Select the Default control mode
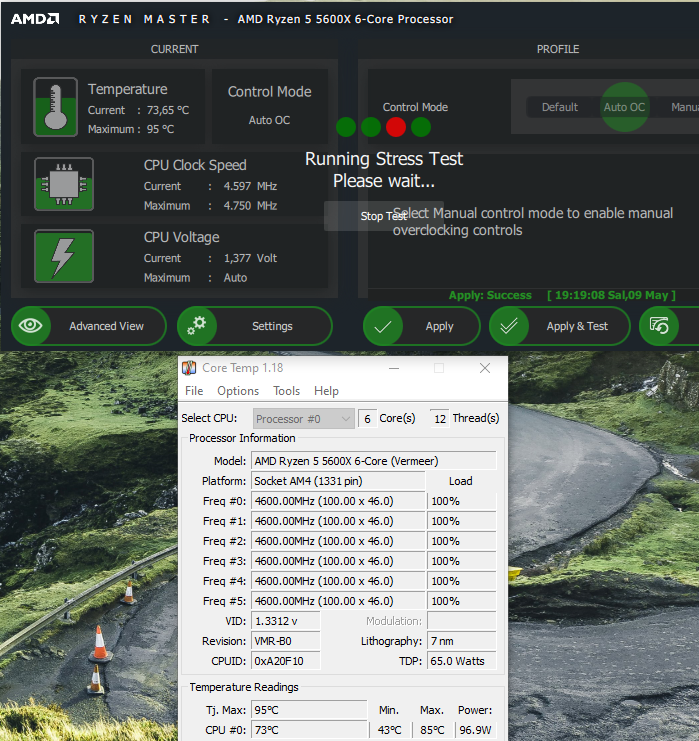The width and height of the screenshot is (699, 741). tap(560, 107)
